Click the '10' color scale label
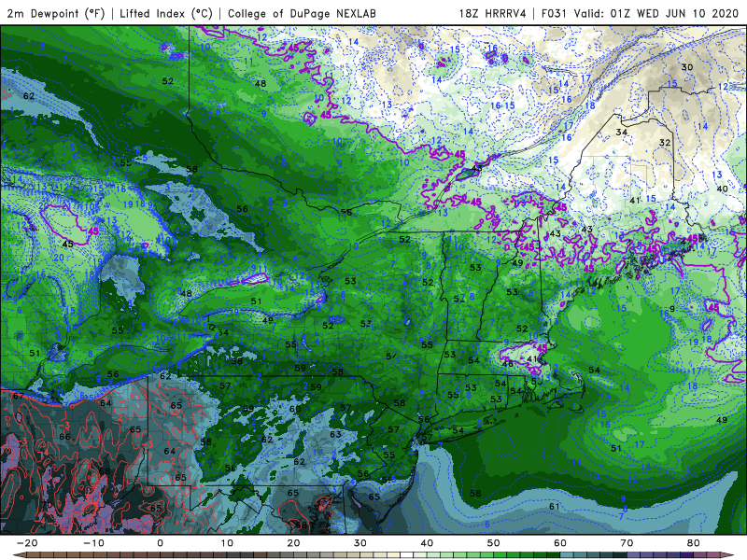This screenshot has height=560, width=747. (x=227, y=543)
